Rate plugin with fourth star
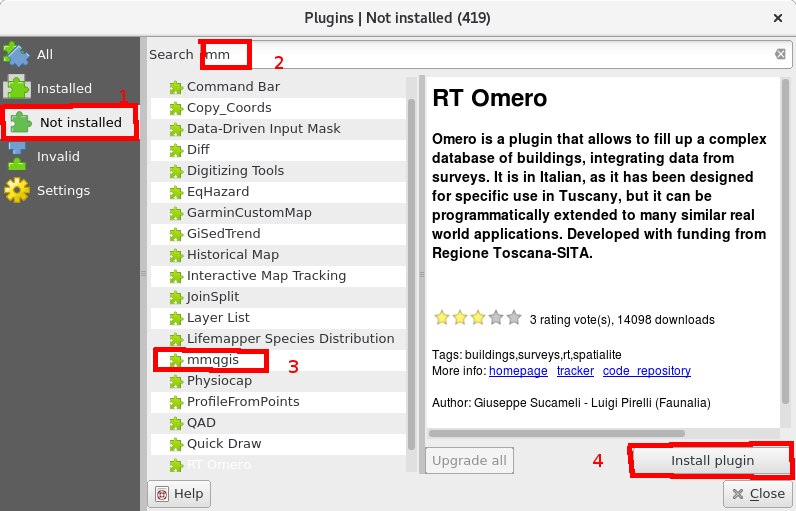Viewport: 796px width, 511px height. click(496, 318)
